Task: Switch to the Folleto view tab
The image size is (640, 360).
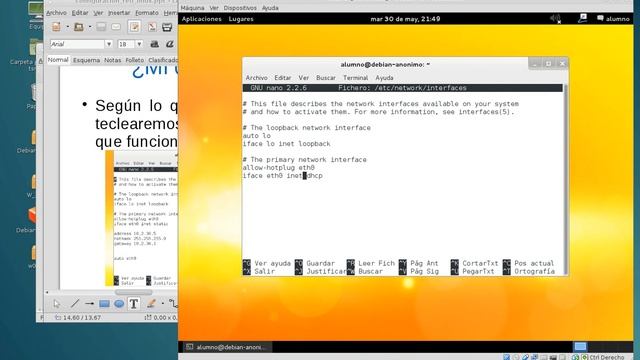Action: click(134, 60)
